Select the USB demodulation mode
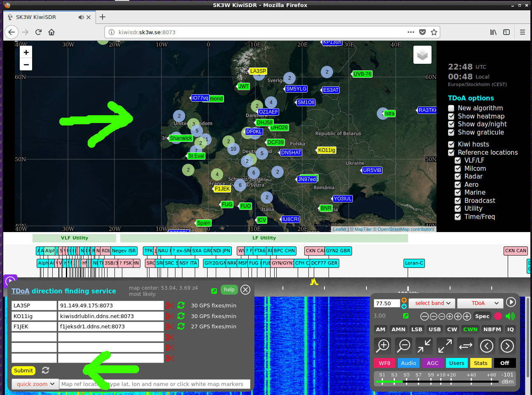 click(434, 329)
